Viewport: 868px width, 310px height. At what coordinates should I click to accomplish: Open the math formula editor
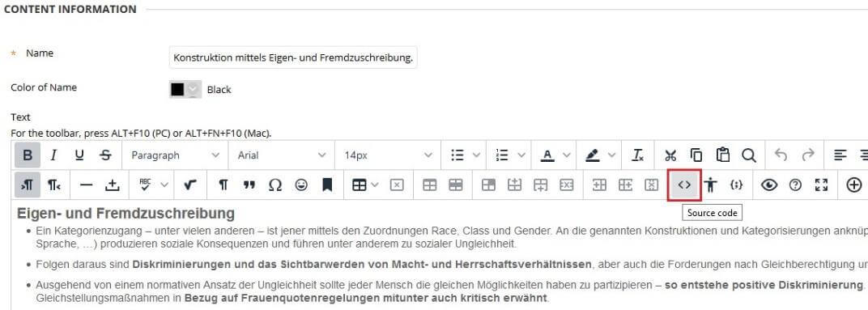(190, 185)
